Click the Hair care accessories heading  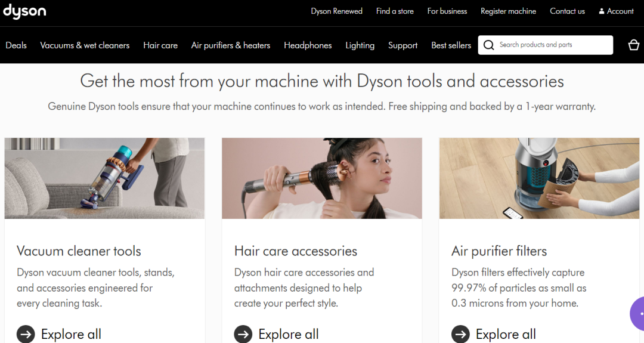[296, 251]
